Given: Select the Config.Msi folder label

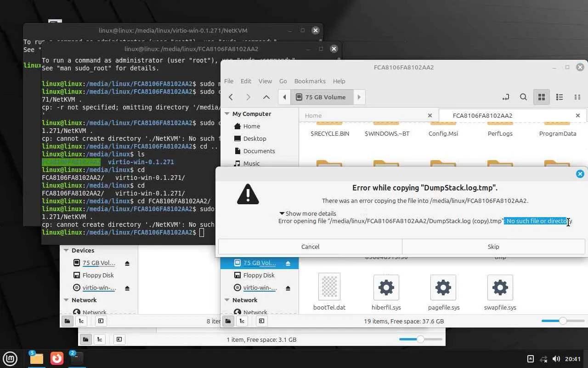Looking at the screenshot, I should click(443, 133).
